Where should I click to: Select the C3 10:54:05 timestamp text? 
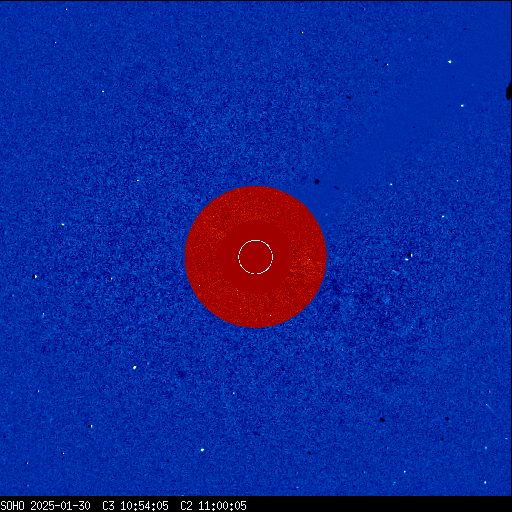click(x=135, y=506)
